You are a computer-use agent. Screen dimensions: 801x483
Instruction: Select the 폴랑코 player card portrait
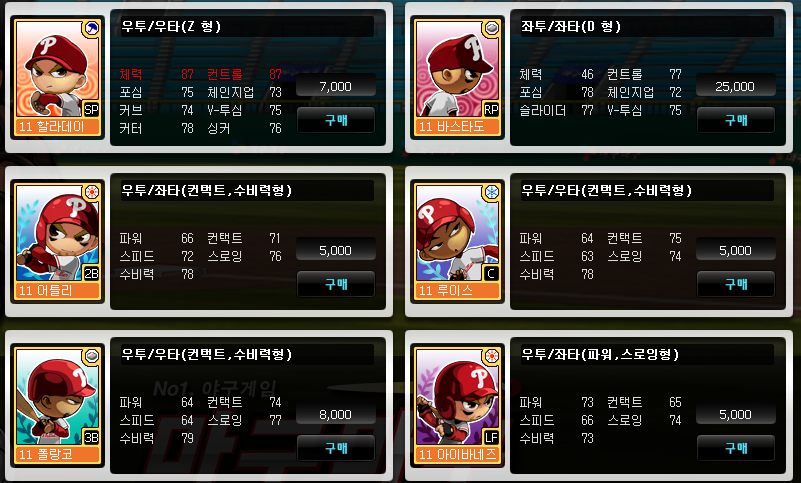coord(58,405)
